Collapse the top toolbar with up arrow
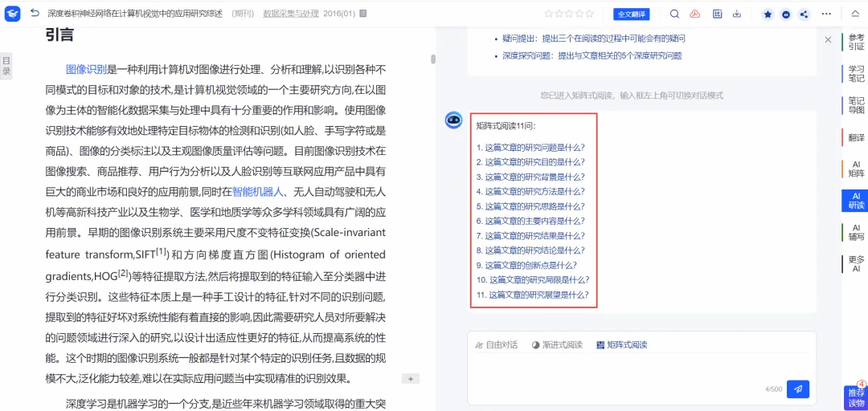The image size is (868, 411). 854,14
